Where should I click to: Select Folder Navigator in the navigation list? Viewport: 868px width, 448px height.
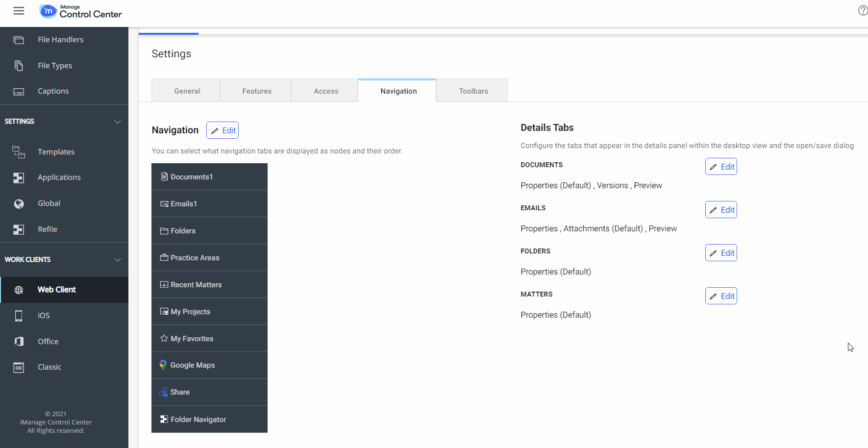click(198, 419)
